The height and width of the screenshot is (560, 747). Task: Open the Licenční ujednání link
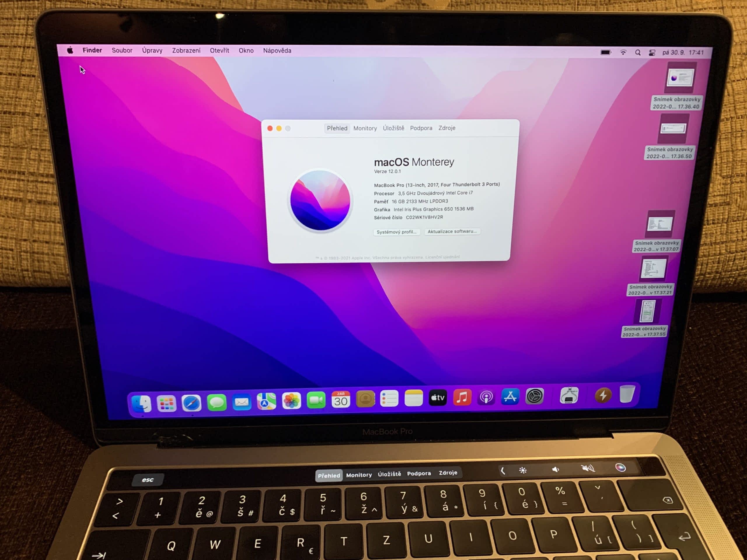(442, 257)
